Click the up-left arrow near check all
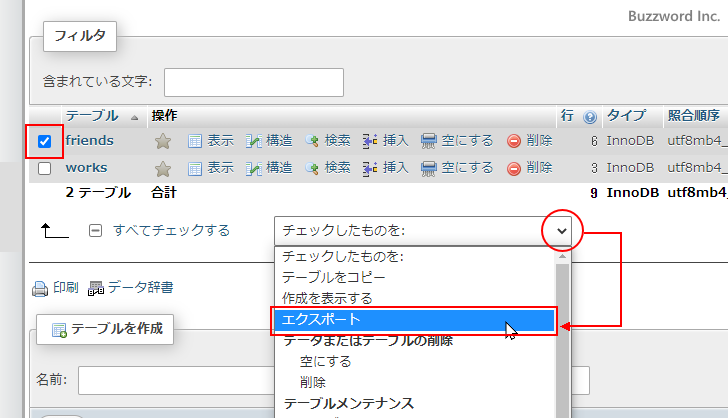The height and width of the screenshot is (418, 728). point(54,230)
